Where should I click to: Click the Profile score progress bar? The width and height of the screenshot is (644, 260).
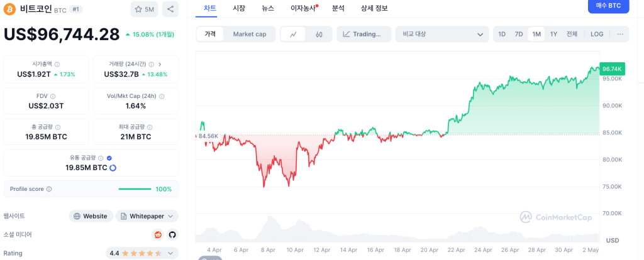(135, 189)
